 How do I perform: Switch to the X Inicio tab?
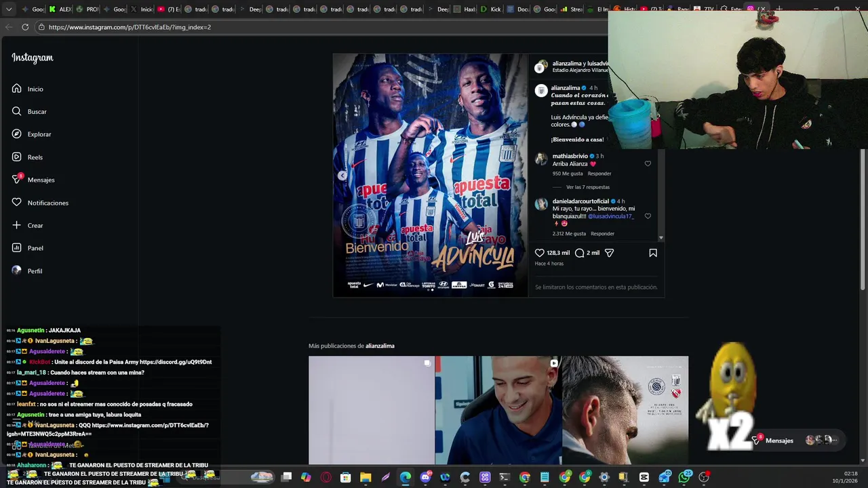(x=142, y=9)
